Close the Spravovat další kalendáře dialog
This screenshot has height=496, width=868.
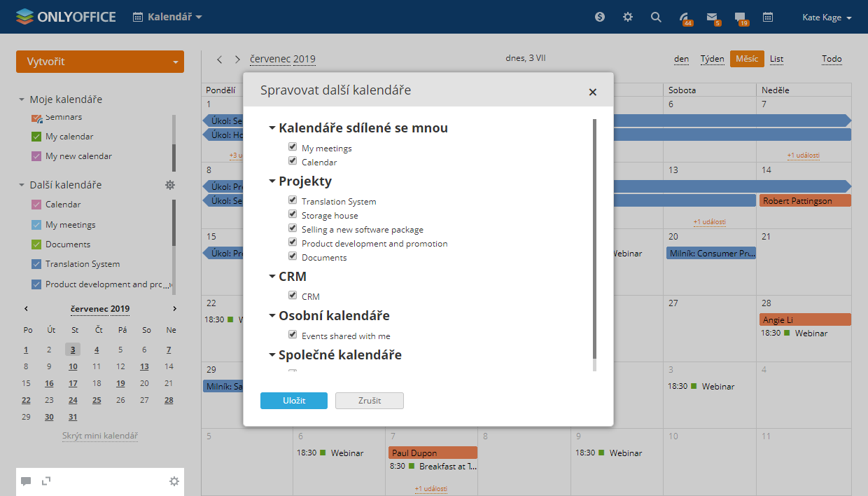(x=592, y=92)
